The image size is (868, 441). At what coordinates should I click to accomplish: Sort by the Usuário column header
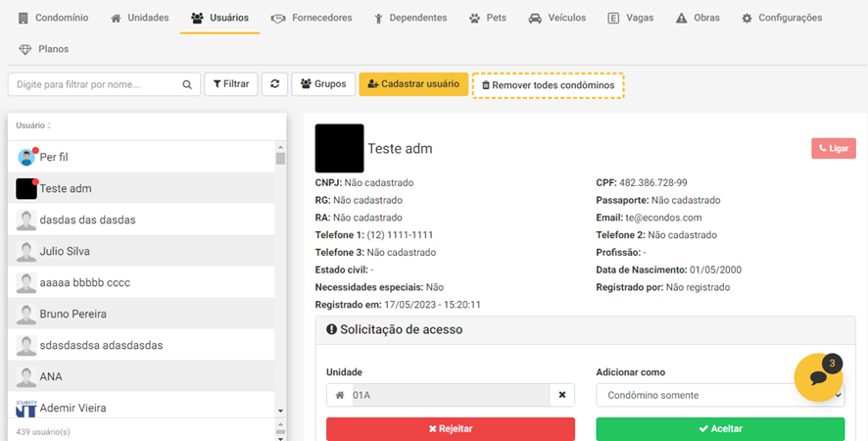[33, 125]
